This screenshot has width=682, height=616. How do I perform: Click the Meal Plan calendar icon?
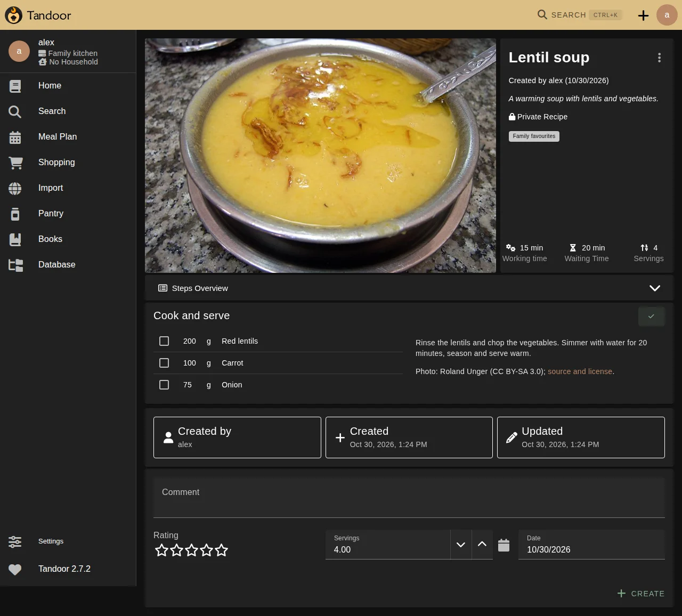[15, 137]
